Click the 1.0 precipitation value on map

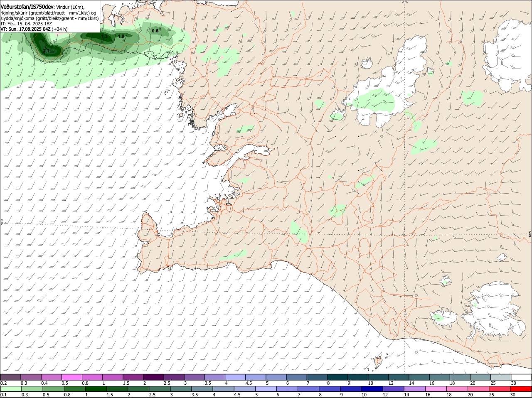click(x=121, y=36)
